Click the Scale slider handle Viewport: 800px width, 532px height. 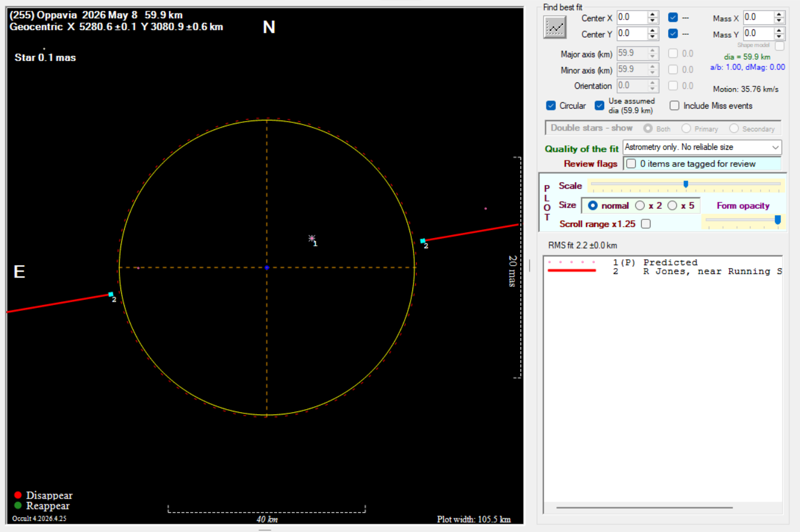click(686, 185)
